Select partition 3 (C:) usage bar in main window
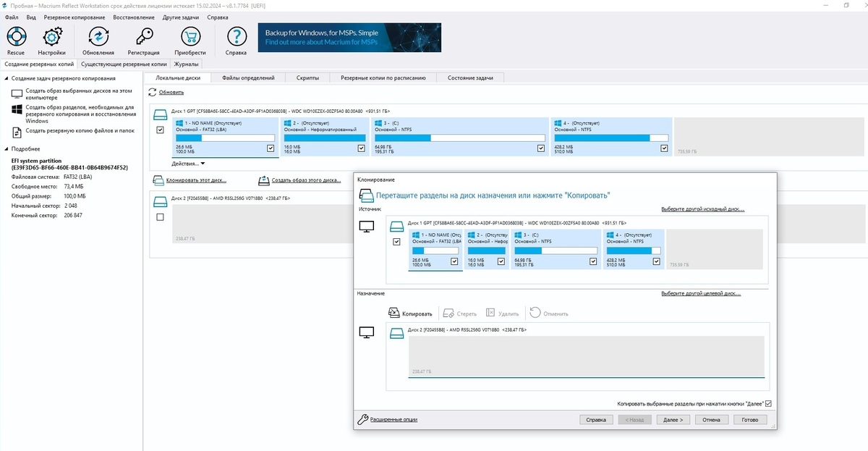This screenshot has width=868, height=451. click(460, 138)
